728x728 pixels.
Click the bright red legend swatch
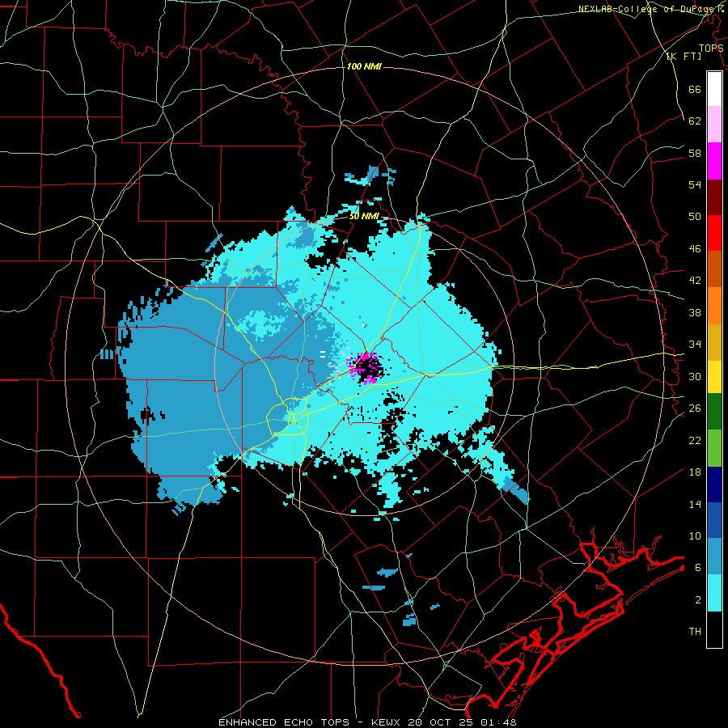(x=714, y=233)
